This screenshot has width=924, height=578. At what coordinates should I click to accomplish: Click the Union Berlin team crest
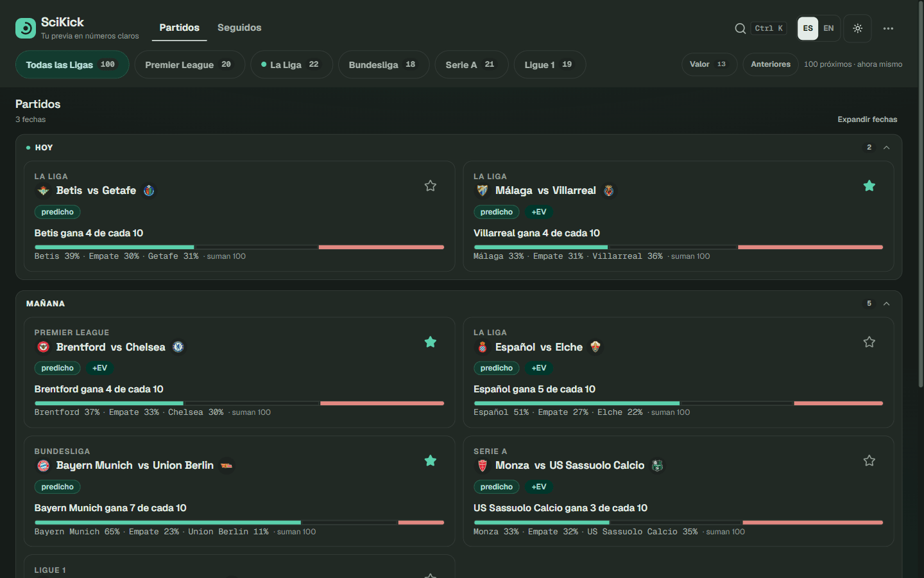coord(227,466)
